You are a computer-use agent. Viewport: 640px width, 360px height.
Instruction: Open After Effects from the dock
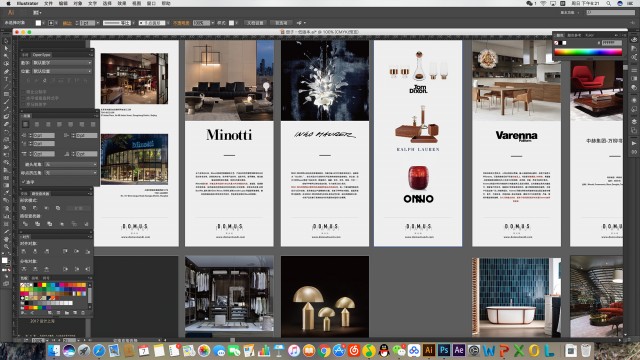459,350
